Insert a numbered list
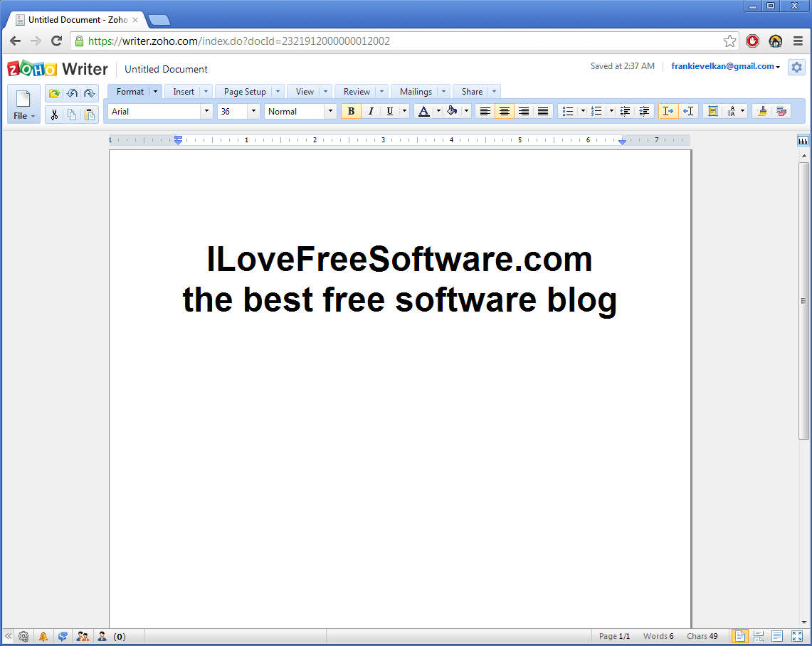Screen dimensions: 812x646 click(596, 111)
